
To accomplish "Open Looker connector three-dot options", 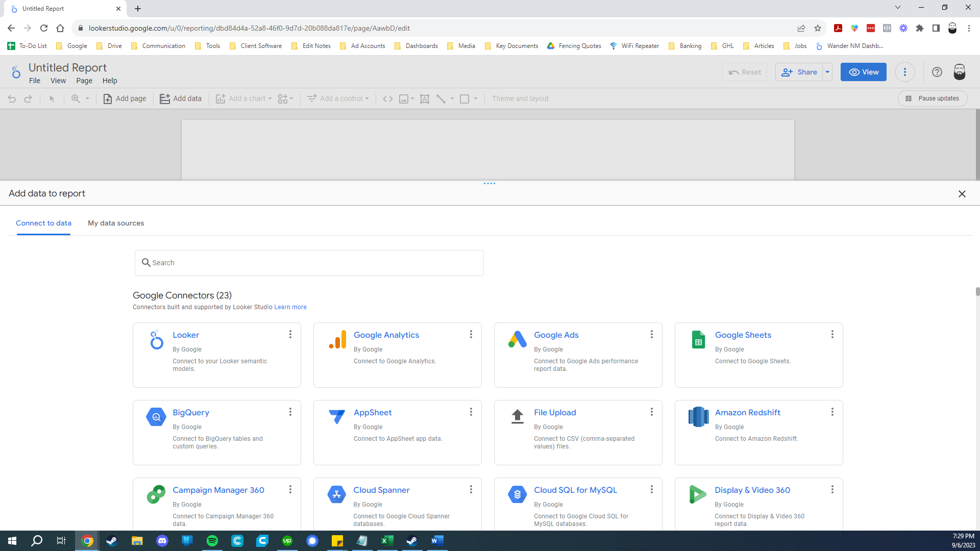I will pos(290,334).
